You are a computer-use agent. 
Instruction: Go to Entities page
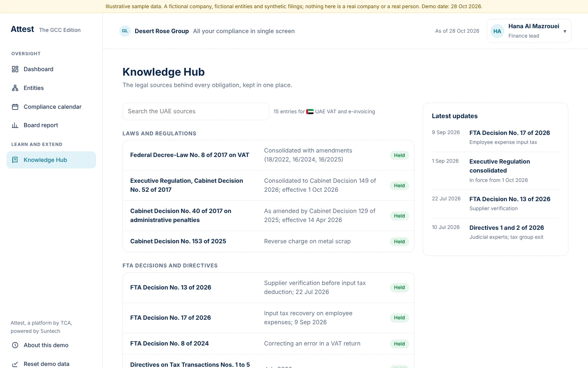(51, 88)
